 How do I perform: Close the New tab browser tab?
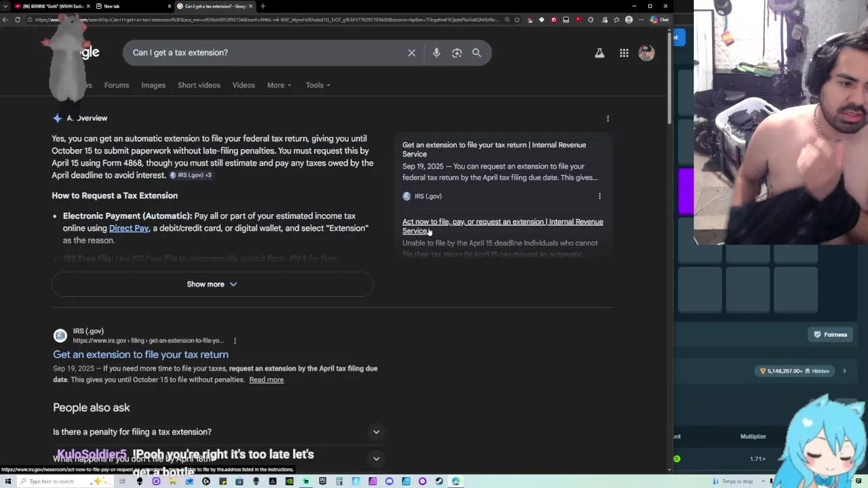tap(170, 6)
